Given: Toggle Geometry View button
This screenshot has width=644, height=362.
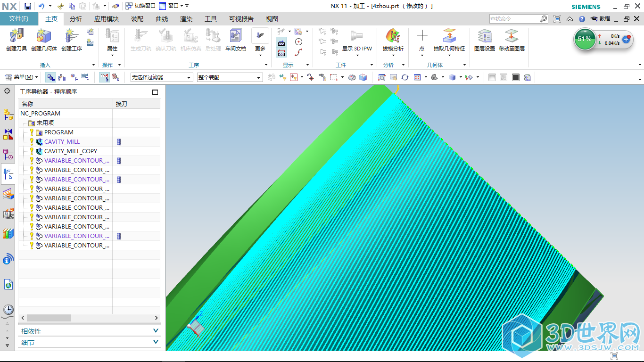Looking at the screenshot, I should point(74,77).
